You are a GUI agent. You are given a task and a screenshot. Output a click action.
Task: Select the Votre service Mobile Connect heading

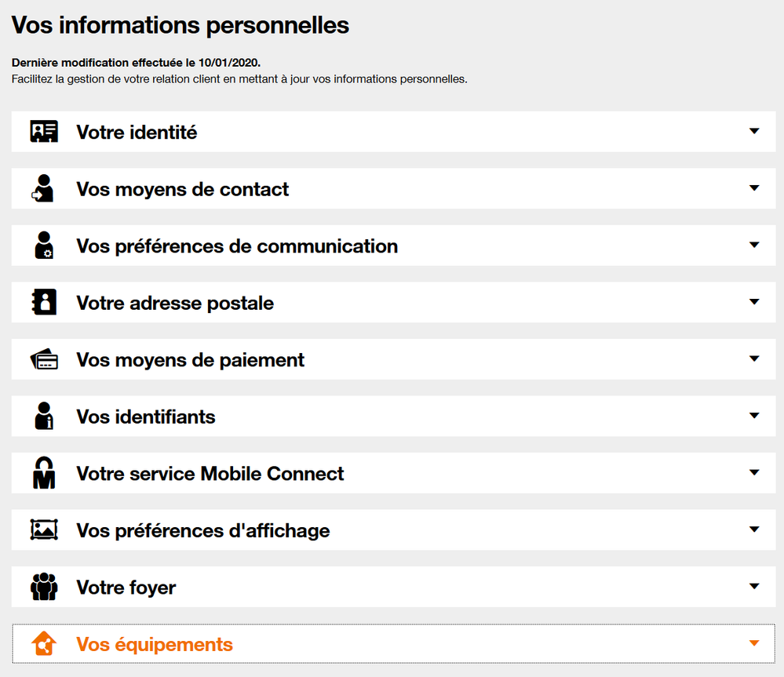coord(210,474)
